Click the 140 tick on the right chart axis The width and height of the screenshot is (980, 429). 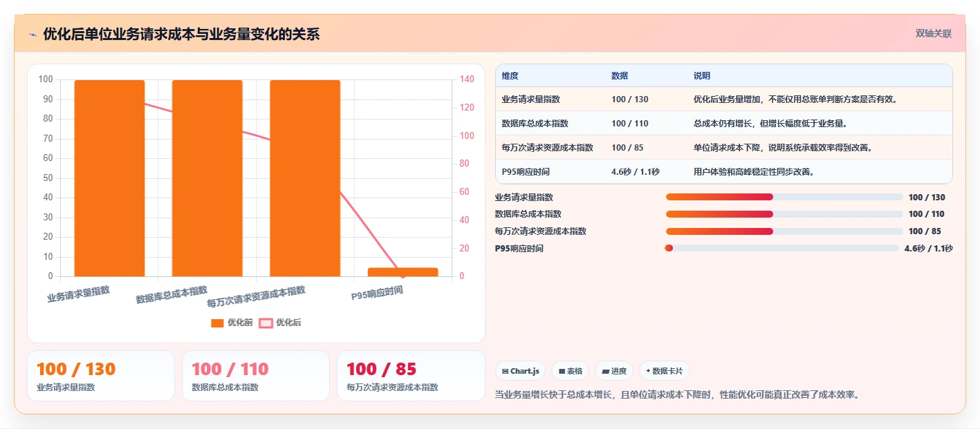[x=467, y=79]
